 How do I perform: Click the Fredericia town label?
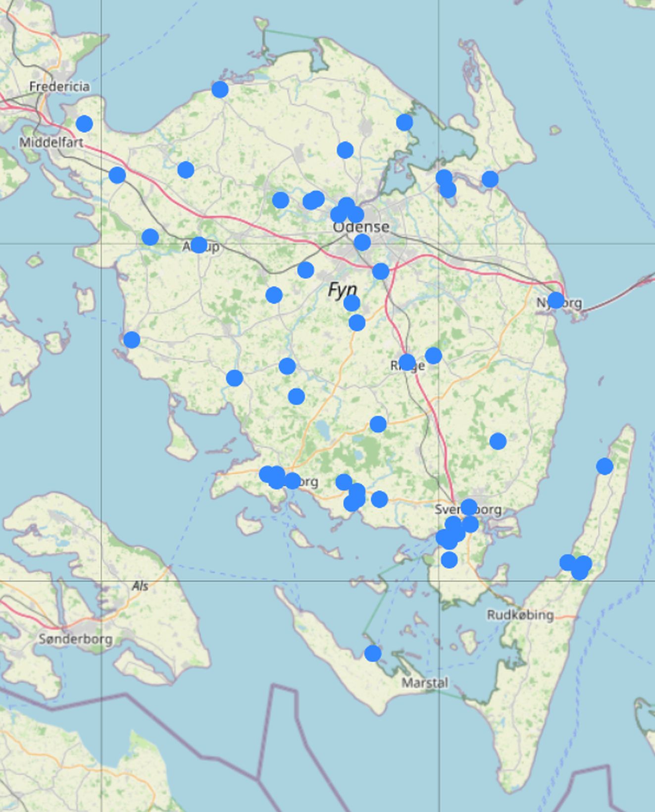[59, 87]
